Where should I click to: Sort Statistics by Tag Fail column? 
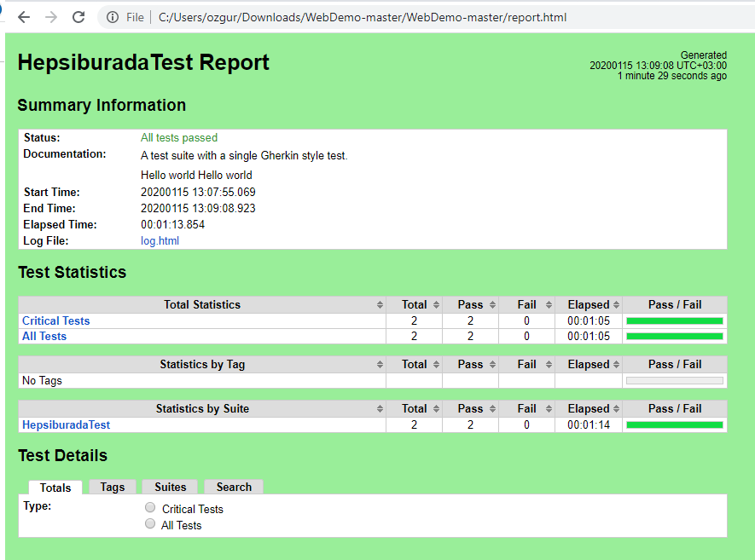526,364
